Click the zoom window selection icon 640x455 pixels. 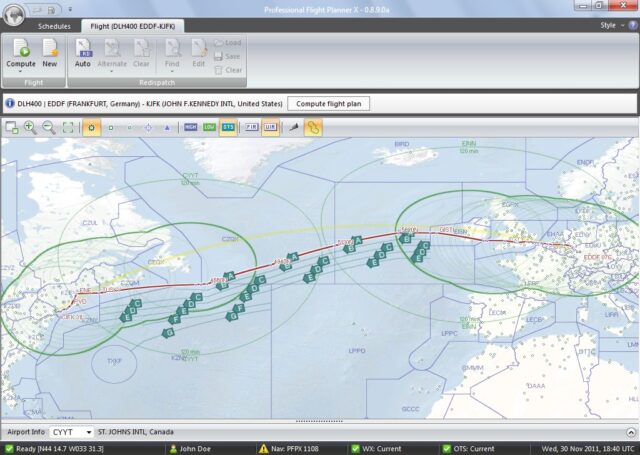pyautogui.click(x=11, y=127)
